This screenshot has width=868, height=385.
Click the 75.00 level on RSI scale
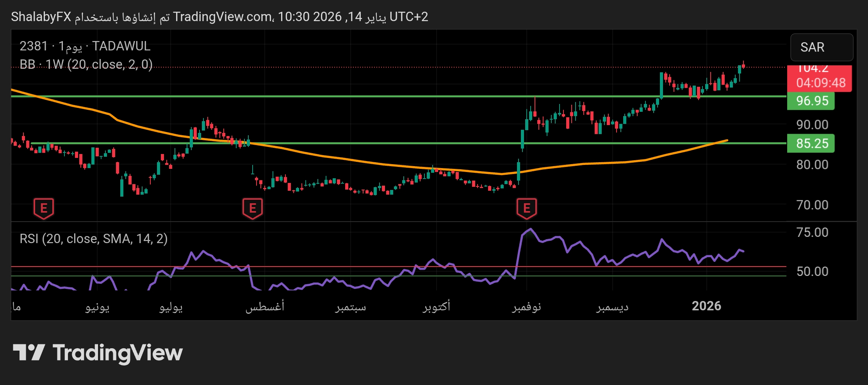click(812, 233)
